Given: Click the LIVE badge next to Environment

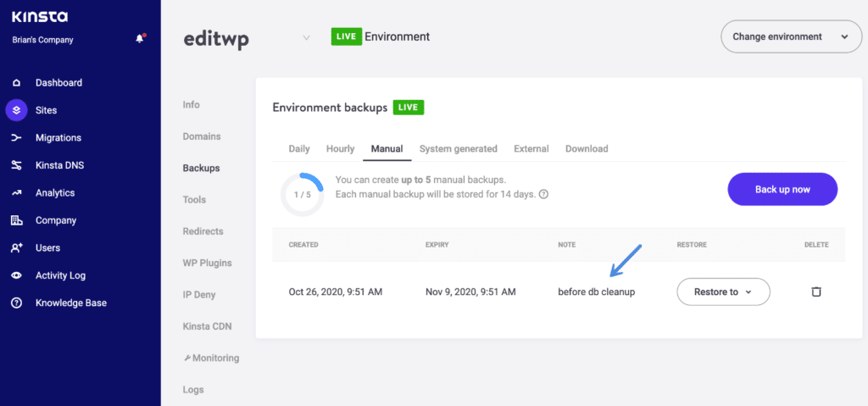Looking at the screenshot, I should pos(347,37).
